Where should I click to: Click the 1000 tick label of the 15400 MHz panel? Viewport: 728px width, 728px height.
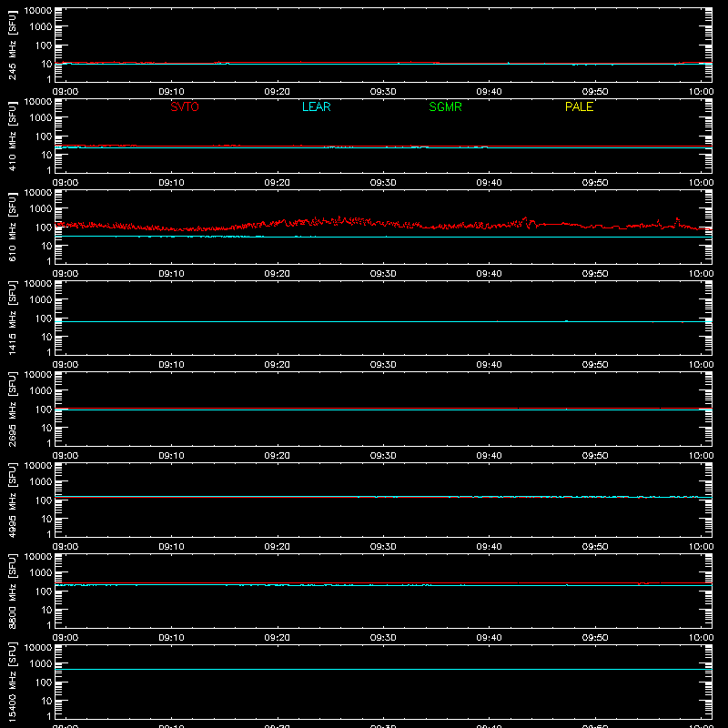tap(41, 664)
